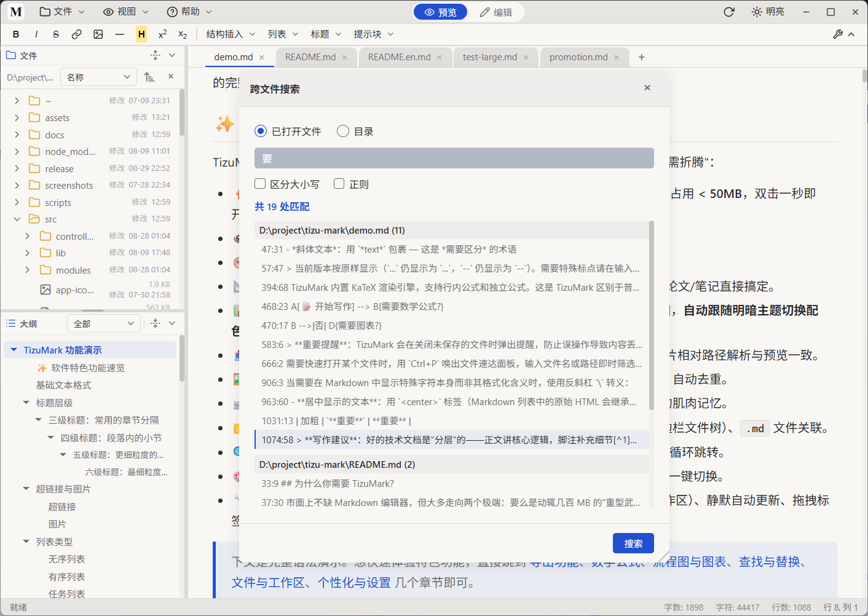Click the refresh icon in title bar
The image size is (868, 616).
click(729, 12)
